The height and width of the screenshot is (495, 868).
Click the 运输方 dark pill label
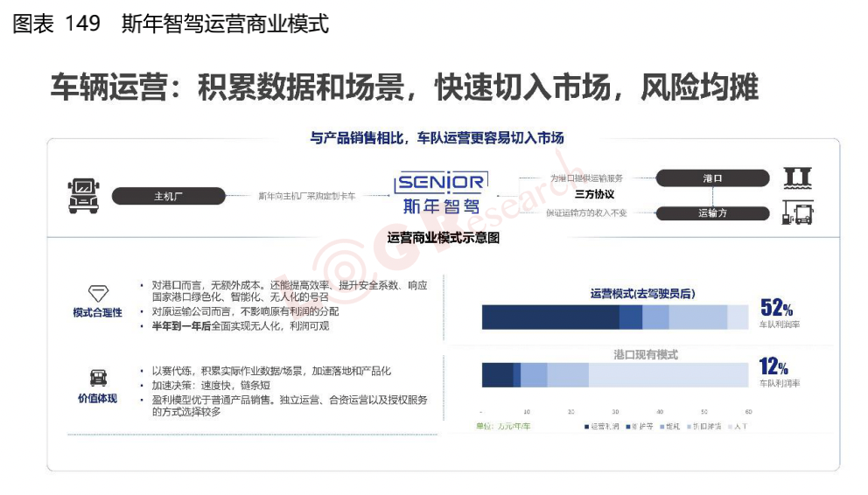[x=712, y=213]
